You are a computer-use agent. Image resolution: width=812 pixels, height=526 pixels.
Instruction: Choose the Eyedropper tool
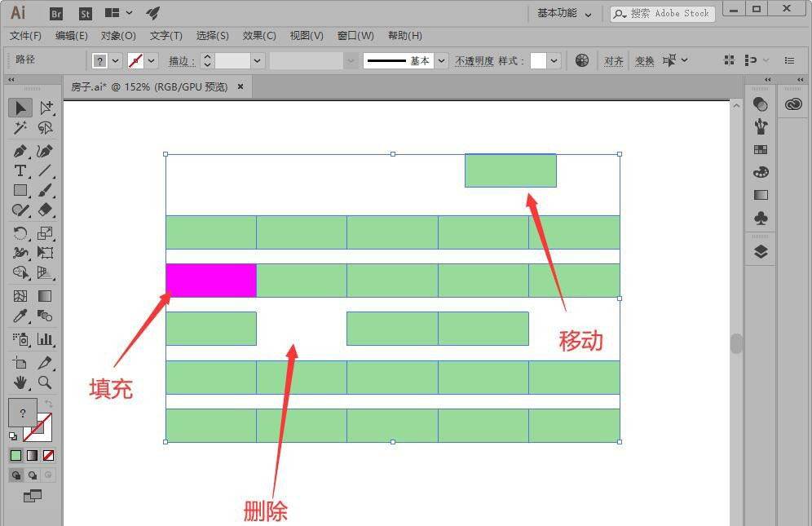(20, 316)
